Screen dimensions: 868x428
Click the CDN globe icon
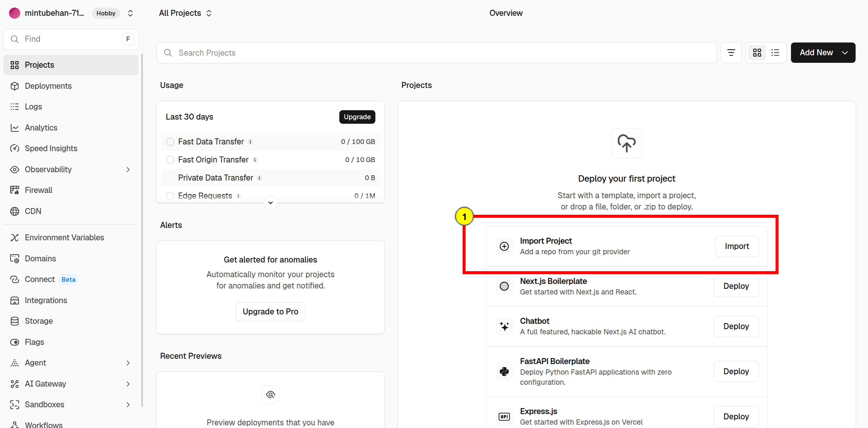15,211
